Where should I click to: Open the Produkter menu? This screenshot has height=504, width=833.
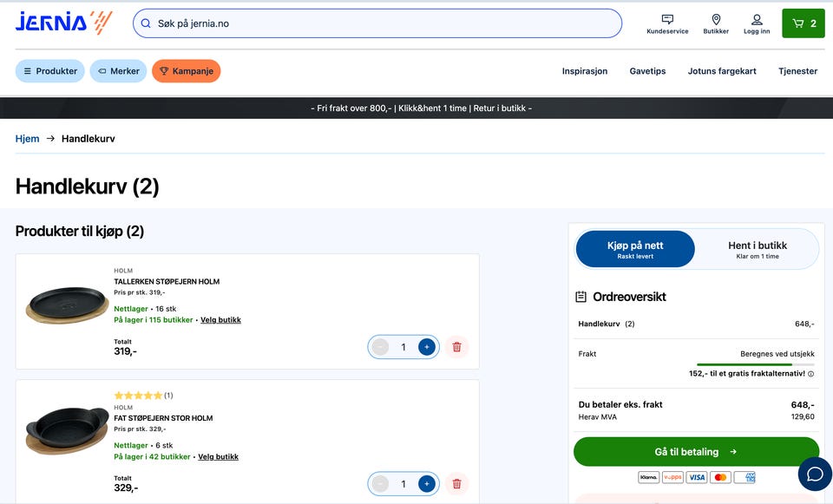(x=50, y=71)
